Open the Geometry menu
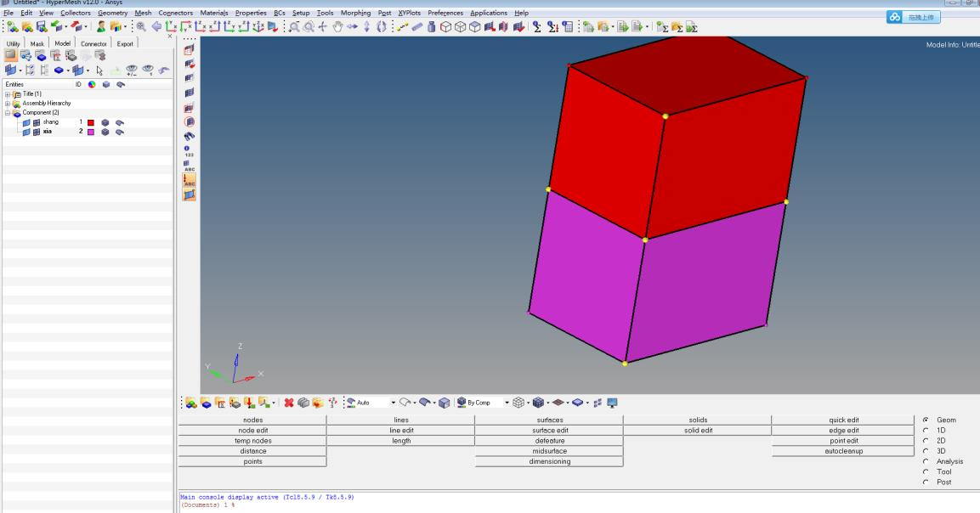Screen dimensions: 980x513 (x=112, y=13)
